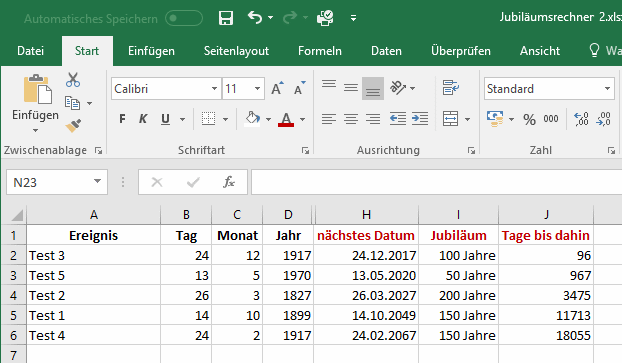Click the text orientation icon
622x363 pixels.
tap(398, 88)
